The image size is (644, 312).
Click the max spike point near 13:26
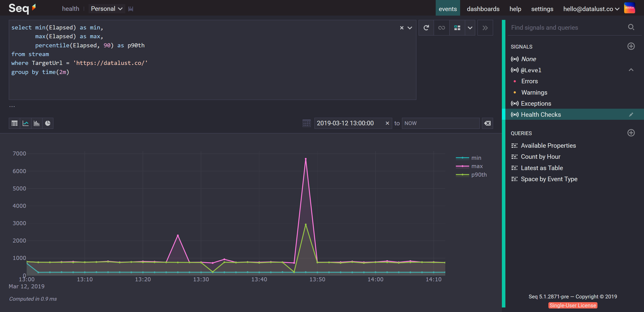tap(178, 235)
